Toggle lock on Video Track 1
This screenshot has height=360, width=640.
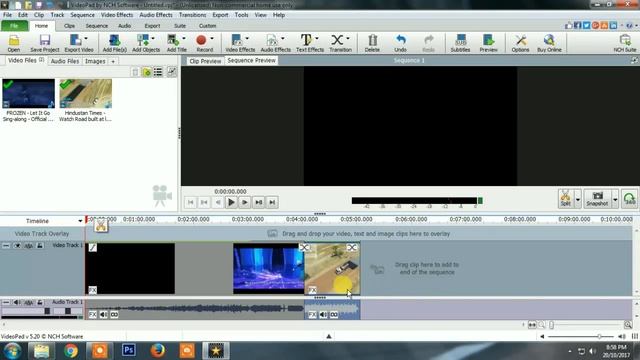coord(40,246)
